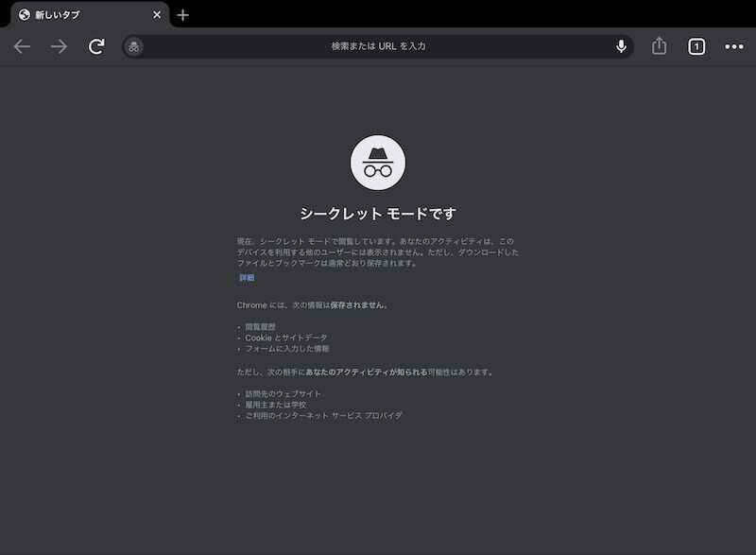
Task: Go forward with the right arrow button
Action: click(x=59, y=46)
